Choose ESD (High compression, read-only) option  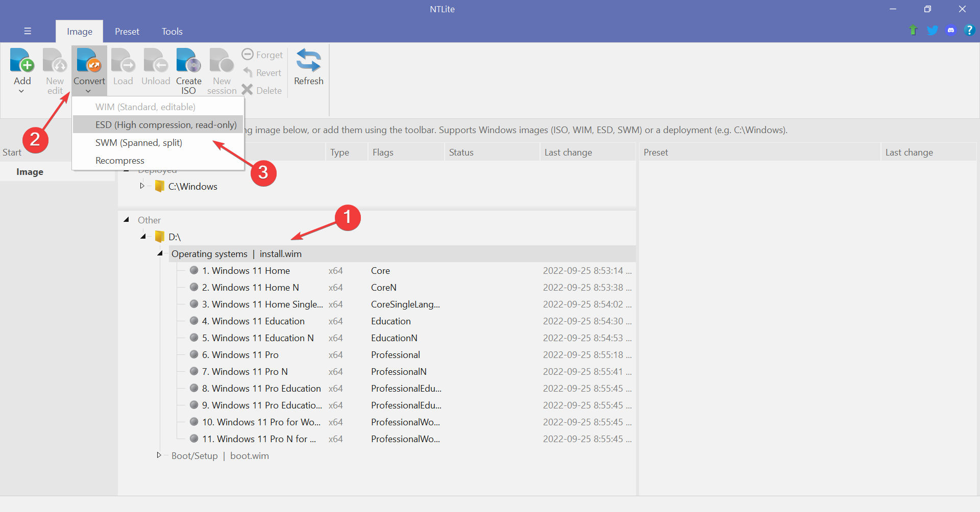[158, 125]
